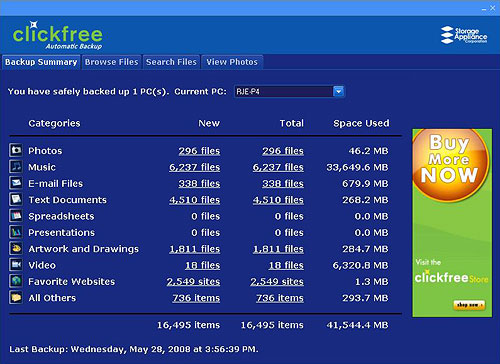Click the shop now button in ad
This screenshot has width=500, height=364.
pyautogui.click(x=469, y=305)
